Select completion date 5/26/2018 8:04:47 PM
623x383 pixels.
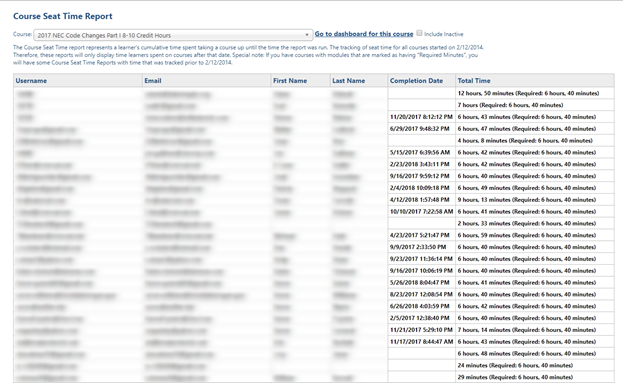(421, 283)
